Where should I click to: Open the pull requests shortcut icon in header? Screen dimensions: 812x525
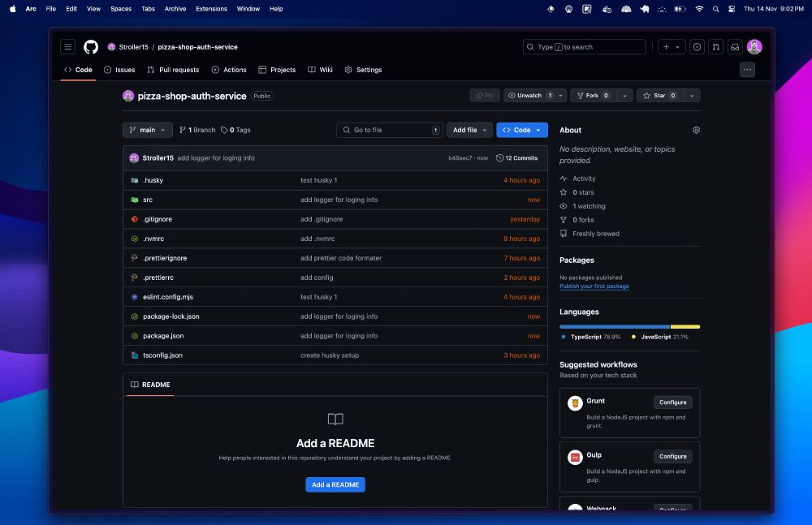715,47
